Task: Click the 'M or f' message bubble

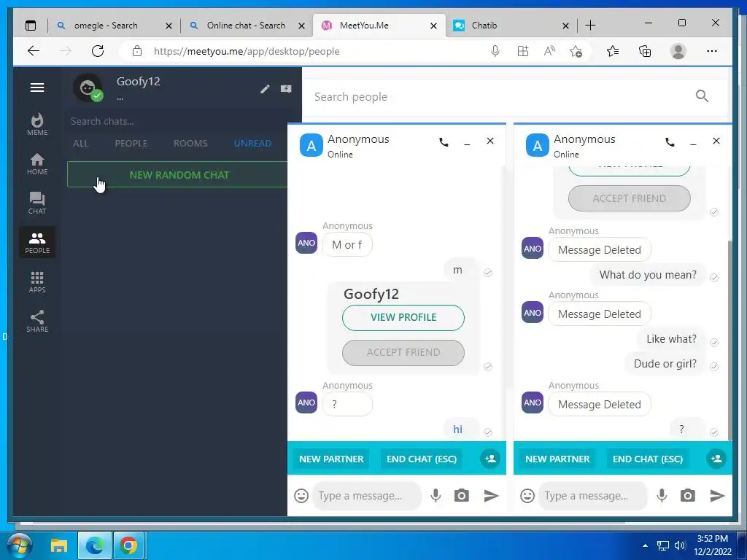Action: (x=347, y=245)
